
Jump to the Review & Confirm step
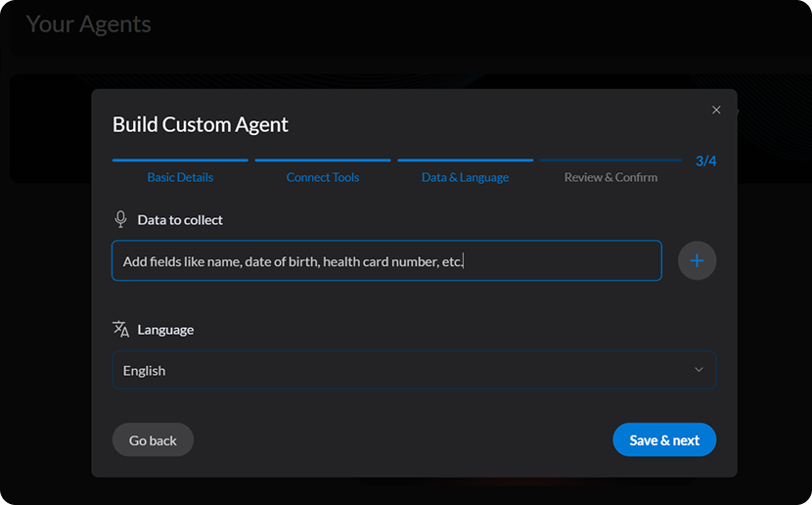(x=610, y=177)
